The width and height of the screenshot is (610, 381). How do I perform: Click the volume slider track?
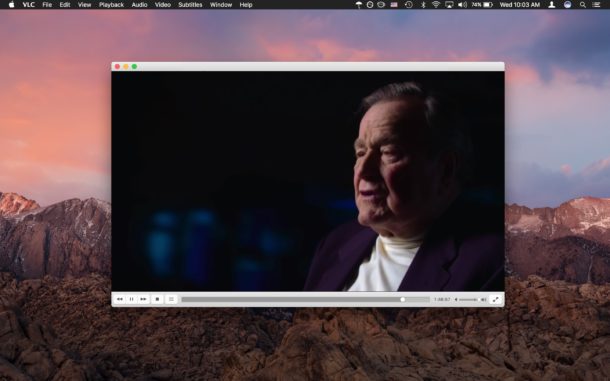pyautogui.click(x=469, y=300)
